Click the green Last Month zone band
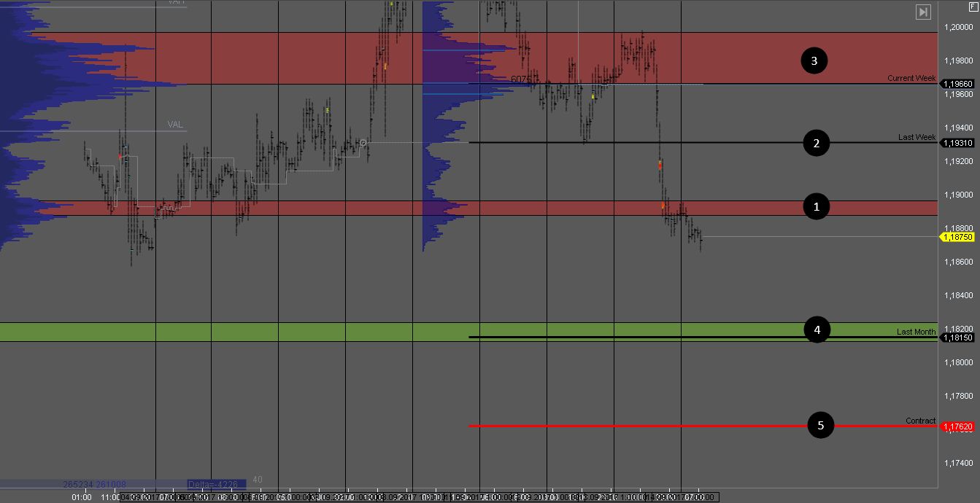Image resolution: width=980 pixels, height=503 pixels. click(292, 331)
